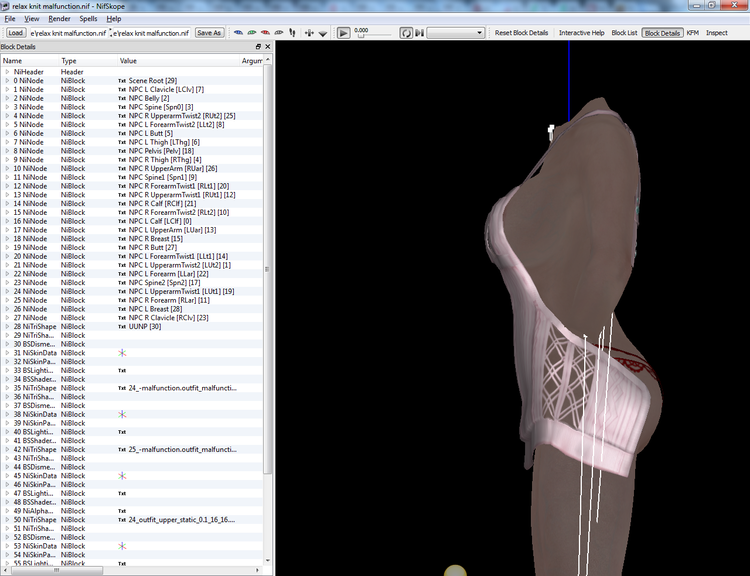Viewport: 750px width, 576px height.
Task: Open the animation selection combo box
Action: click(455, 33)
